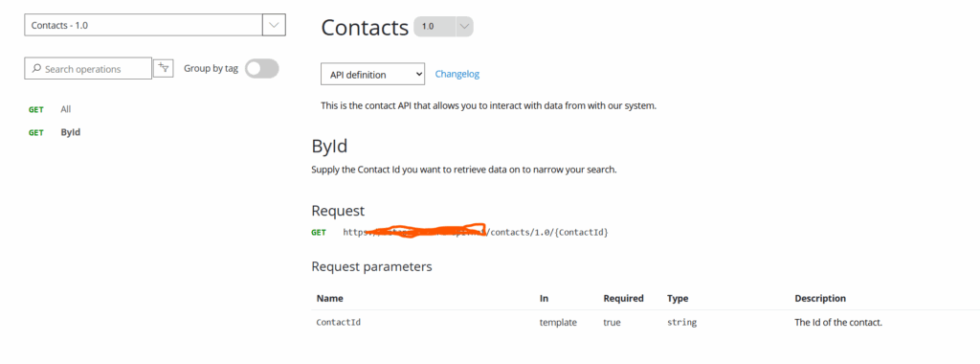Click the Name column header
Screen dimensions: 980x364
pos(330,298)
